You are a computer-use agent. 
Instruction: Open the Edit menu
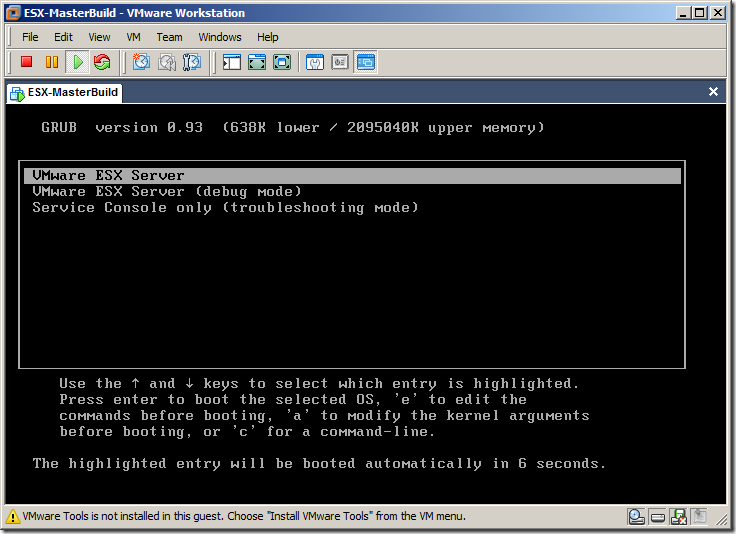(63, 37)
